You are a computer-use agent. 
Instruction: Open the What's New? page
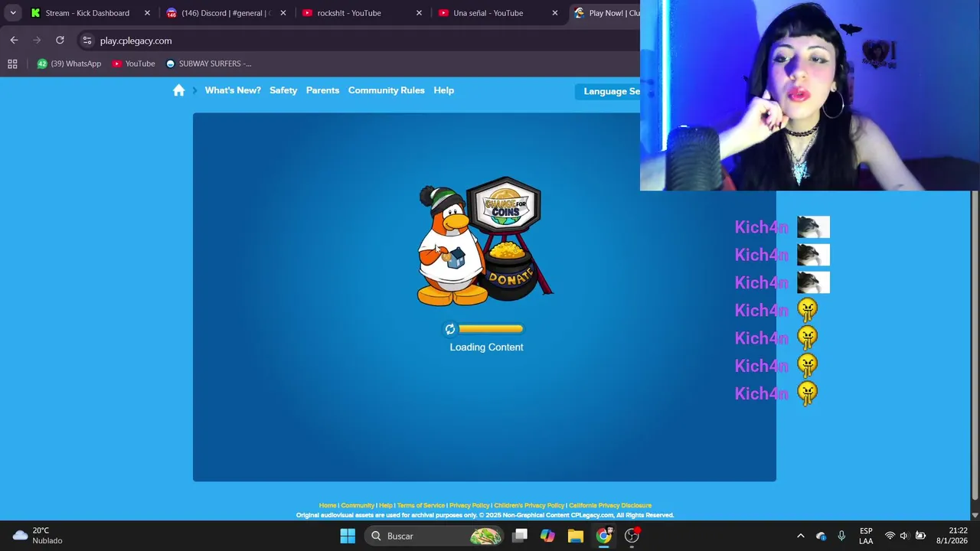coord(233,90)
